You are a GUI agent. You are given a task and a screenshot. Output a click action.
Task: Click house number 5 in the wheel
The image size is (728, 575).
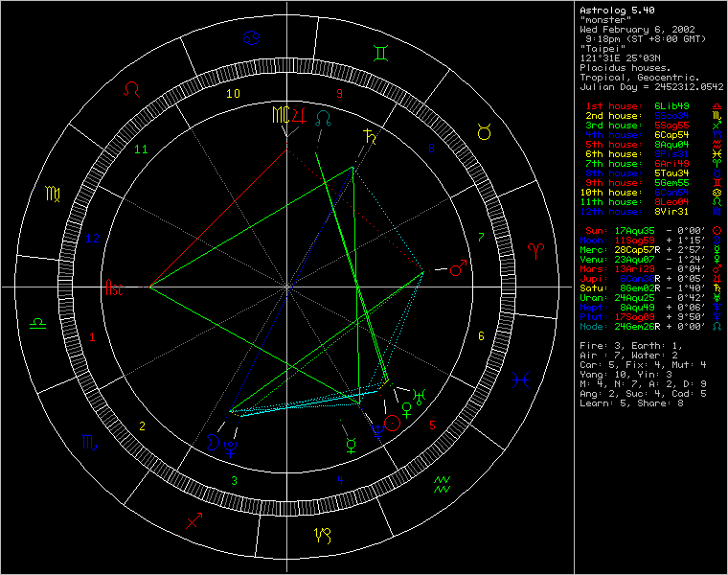(x=432, y=425)
